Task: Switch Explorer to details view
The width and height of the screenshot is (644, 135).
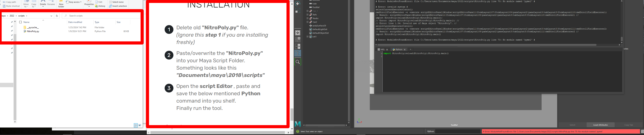Action: [136, 125]
